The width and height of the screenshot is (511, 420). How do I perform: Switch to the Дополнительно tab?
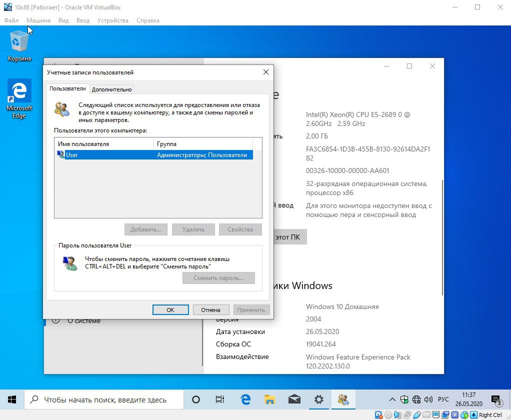tap(112, 89)
